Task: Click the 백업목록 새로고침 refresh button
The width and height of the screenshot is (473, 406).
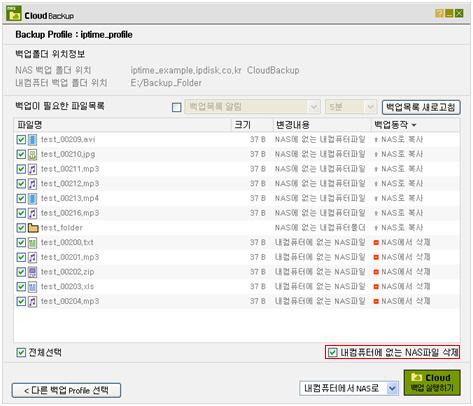Action: click(421, 107)
